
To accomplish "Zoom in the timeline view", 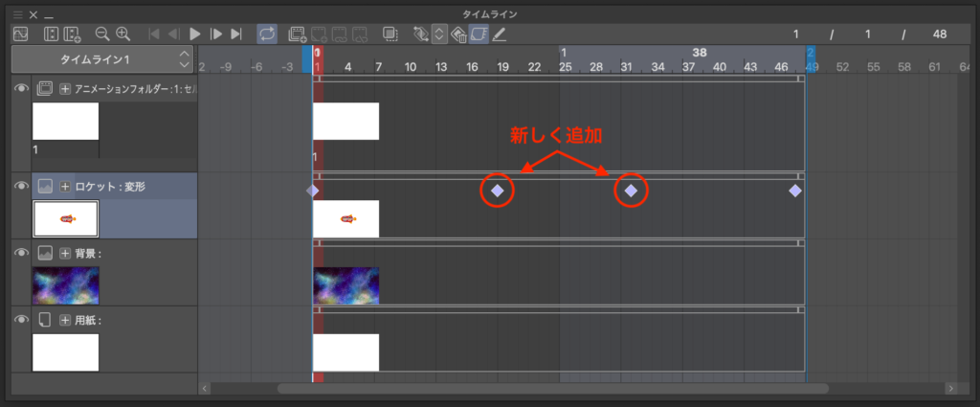I will [122, 34].
